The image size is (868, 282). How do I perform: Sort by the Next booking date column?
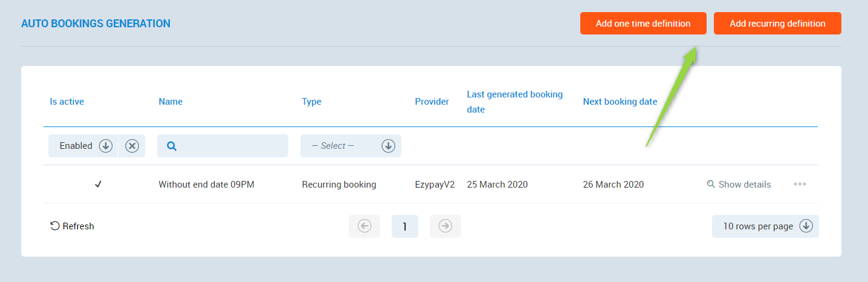pos(620,102)
